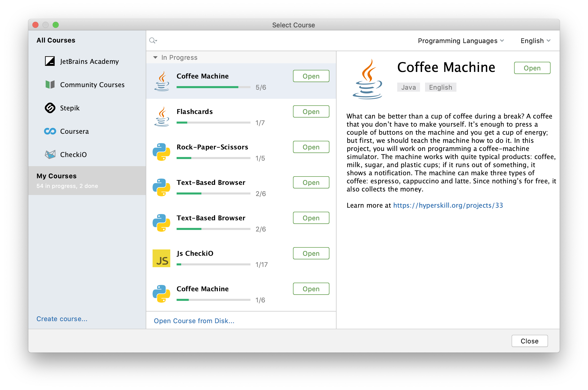The width and height of the screenshot is (588, 390).
Task: Select Coursera in the sidebar
Action: [x=87, y=131]
